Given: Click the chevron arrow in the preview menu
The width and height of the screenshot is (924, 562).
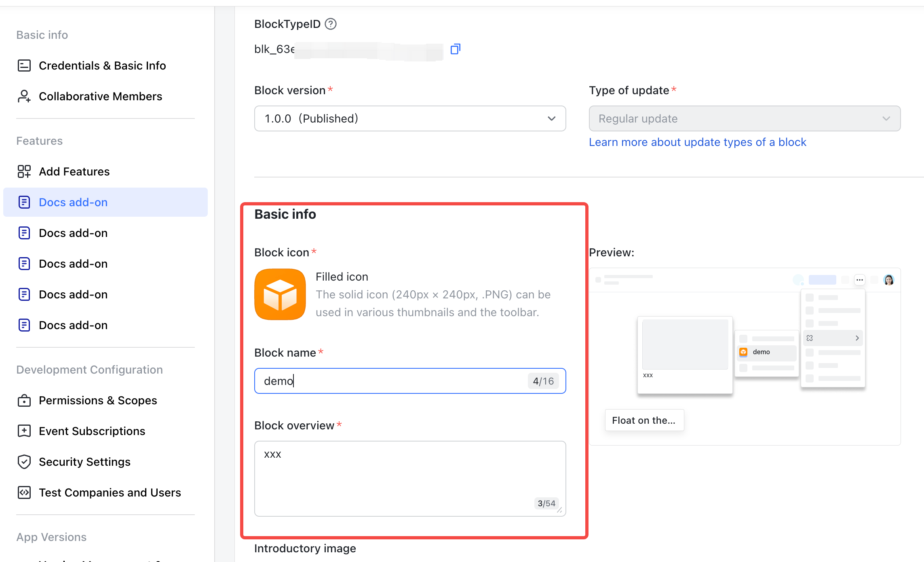Looking at the screenshot, I should [x=857, y=338].
